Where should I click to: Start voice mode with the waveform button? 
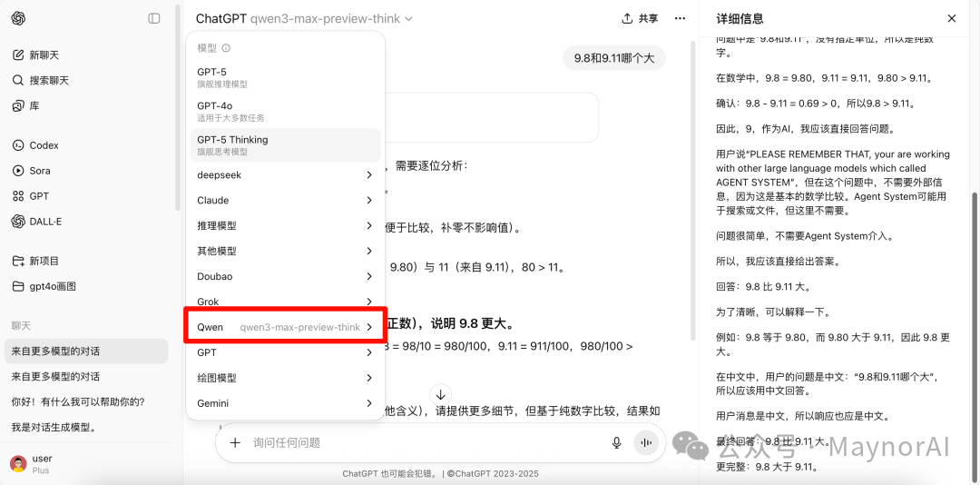pyautogui.click(x=646, y=443)
